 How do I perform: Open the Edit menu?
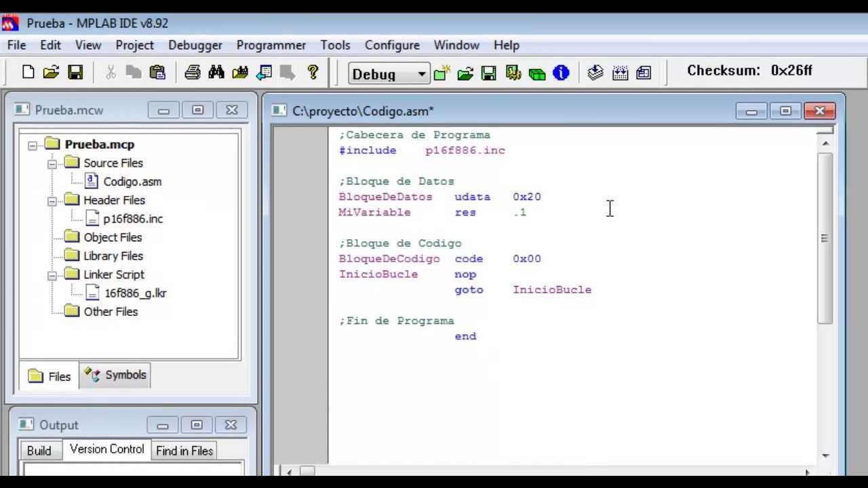point(50,45)
